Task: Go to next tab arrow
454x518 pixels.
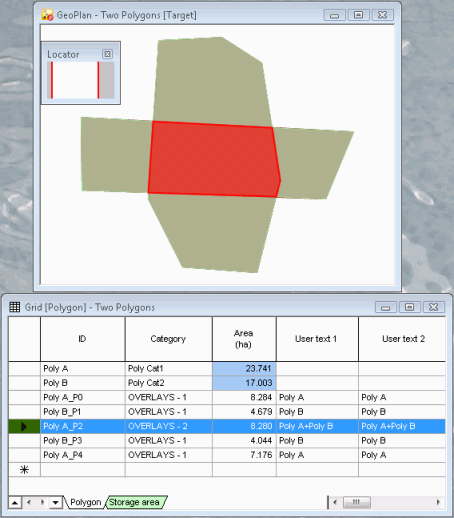Action: [x=42, y=502]
